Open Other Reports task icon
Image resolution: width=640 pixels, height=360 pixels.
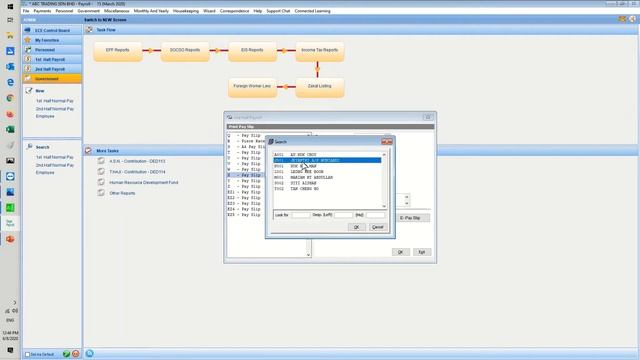pos(101,193)
